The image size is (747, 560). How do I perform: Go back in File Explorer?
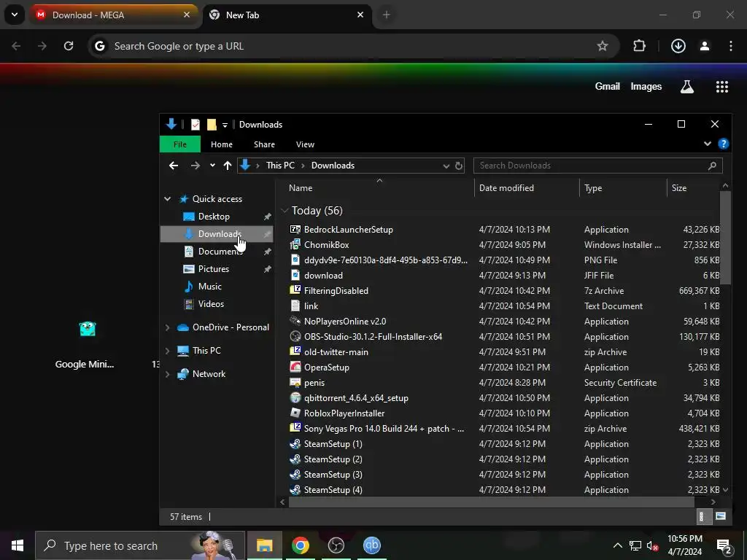point(174,166)
